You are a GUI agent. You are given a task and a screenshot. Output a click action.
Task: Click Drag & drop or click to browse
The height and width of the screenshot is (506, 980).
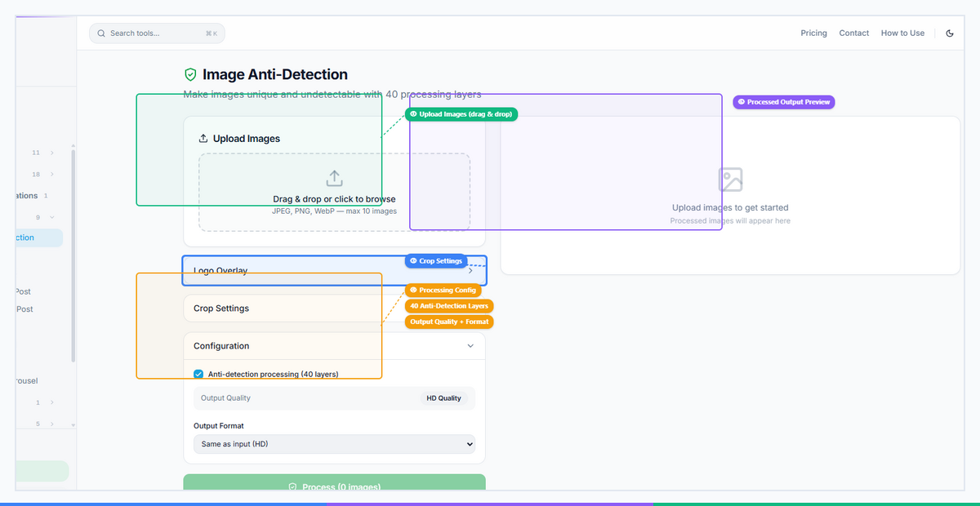(334, 199)
